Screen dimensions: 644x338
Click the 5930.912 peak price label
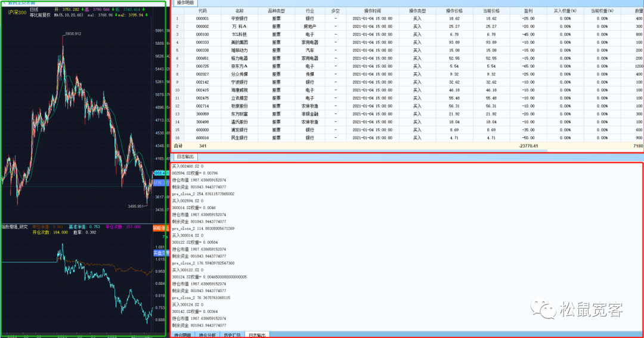pyautogui.click(x=73, y=33)
